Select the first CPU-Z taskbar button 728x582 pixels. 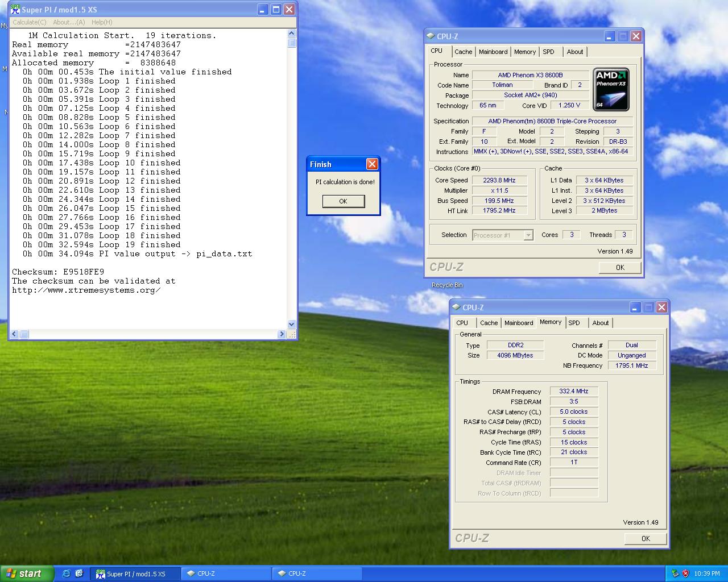226,573
